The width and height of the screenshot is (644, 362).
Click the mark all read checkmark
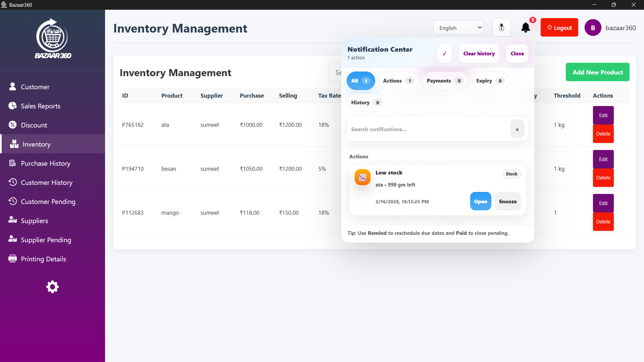(x=444, y=54)
